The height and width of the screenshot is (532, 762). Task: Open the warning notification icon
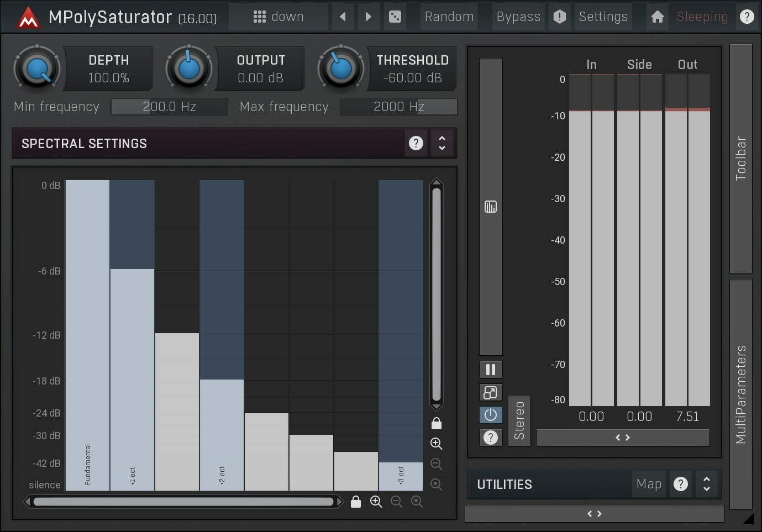pyautogui.click(x=559, y=17)
